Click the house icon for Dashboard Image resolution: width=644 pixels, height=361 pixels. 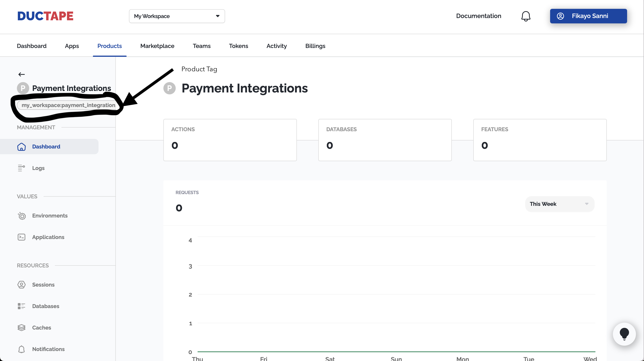[x=22, y=147]
